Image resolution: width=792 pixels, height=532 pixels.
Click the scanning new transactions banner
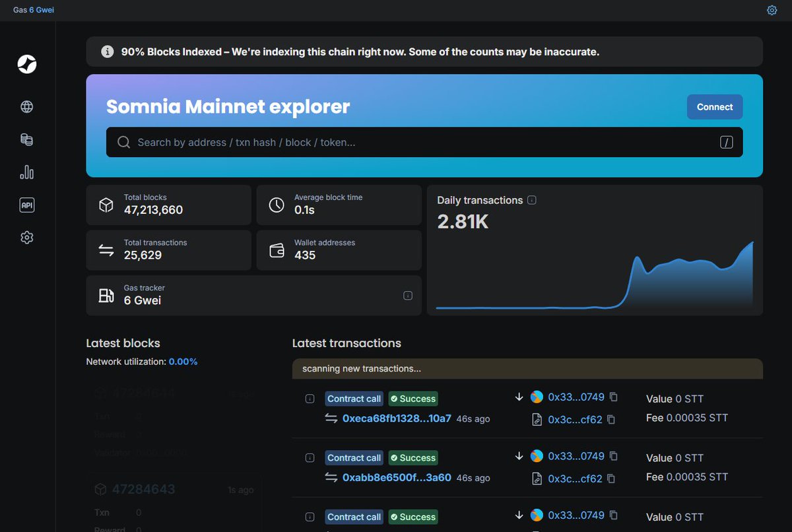[x=527, y=369]
